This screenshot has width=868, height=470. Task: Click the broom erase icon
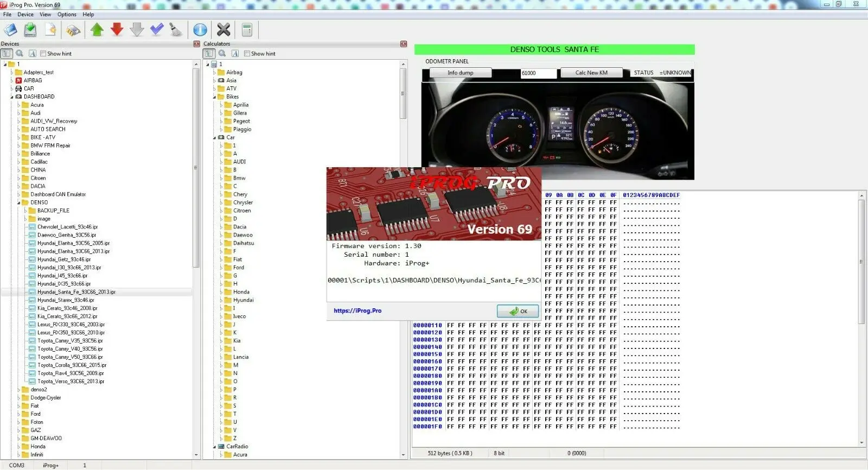tap(176, 30)
